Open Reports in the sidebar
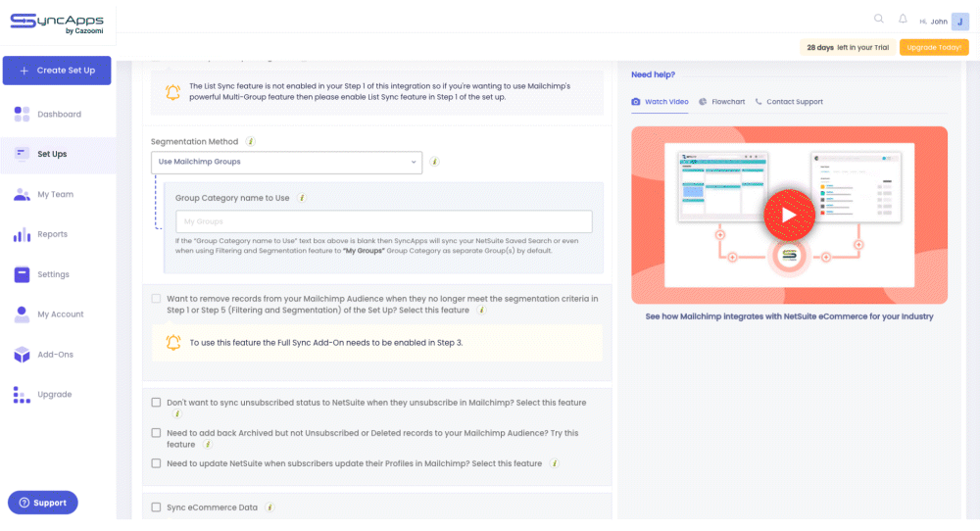Screen dimensions: 980x531 58,234
